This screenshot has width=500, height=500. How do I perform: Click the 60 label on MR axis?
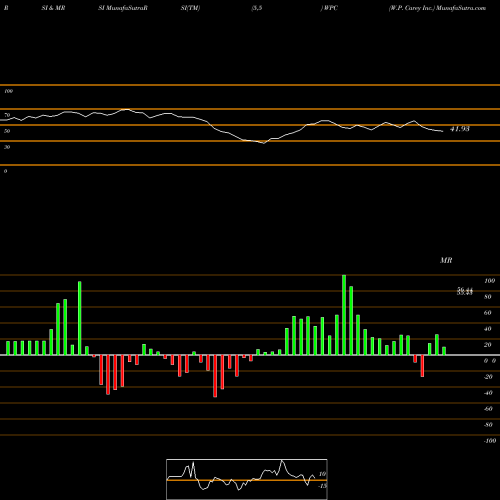488,313
